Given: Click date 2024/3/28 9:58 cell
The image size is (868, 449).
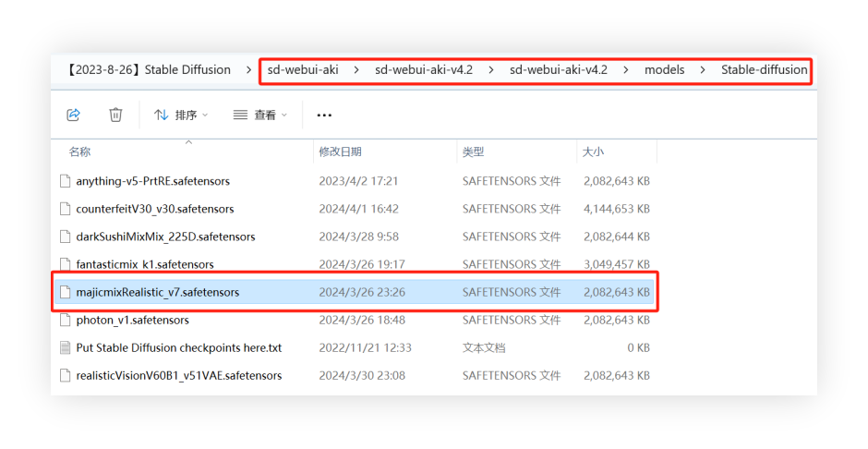Looking at the screenshot, I should (x=358, y=237).
